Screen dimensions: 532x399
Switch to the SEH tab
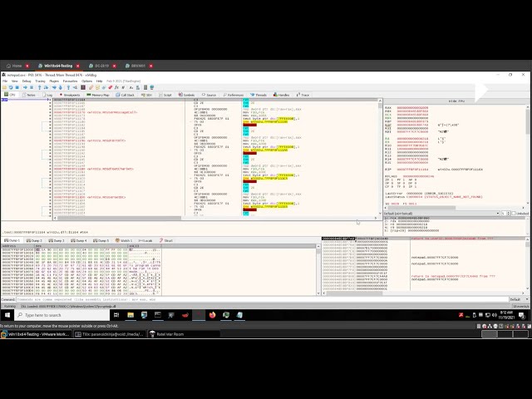[x=146, y=95]
